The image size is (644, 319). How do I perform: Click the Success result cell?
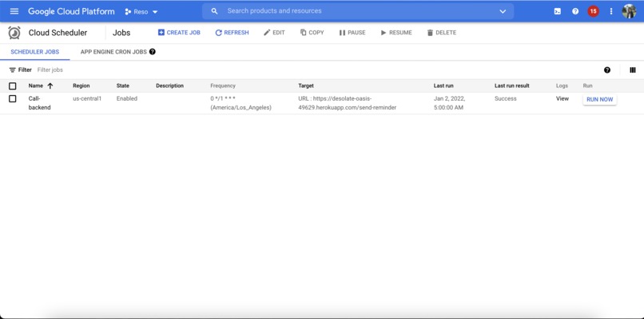point(506,98)
